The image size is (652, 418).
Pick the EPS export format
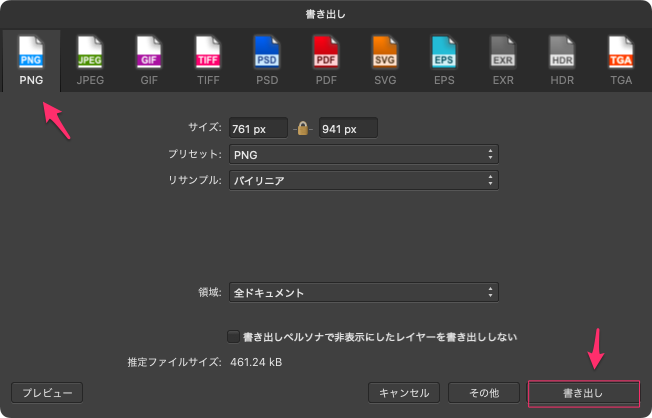click(x=444, y=59)
